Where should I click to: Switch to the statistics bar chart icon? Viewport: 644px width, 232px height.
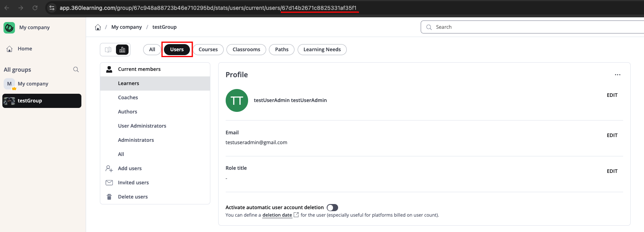[122, 50]
